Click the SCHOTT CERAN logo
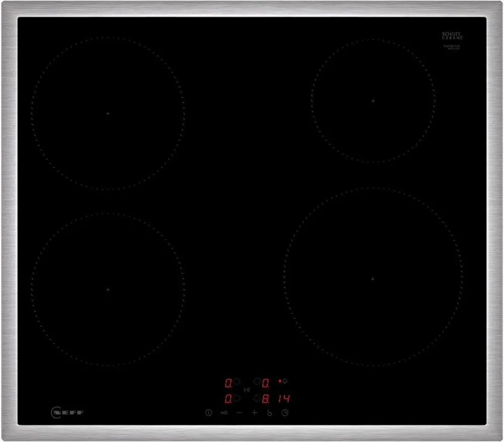The width and height of the screenshot is (504, 442). [x=452, y=36]
